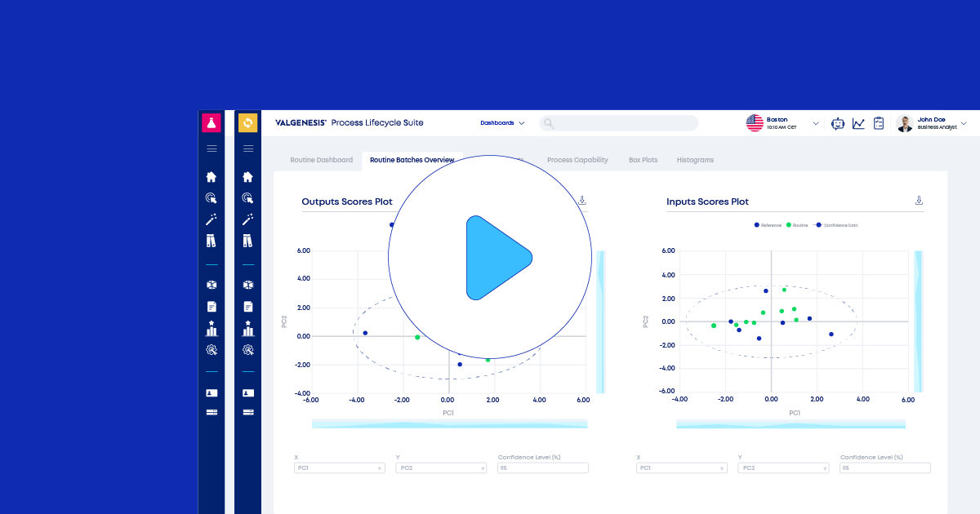Click the magic wand icon in right sidebar

point(248,219)
